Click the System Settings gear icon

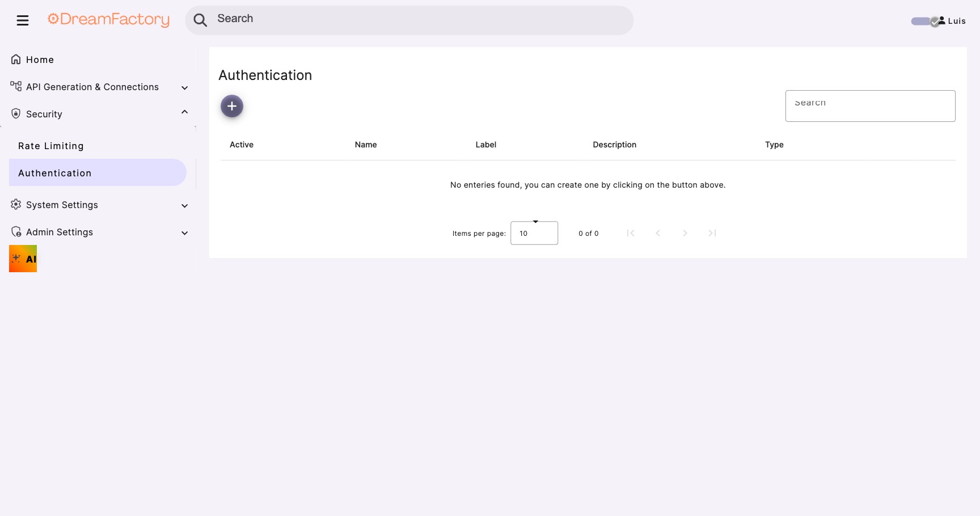tap(15, 205)
